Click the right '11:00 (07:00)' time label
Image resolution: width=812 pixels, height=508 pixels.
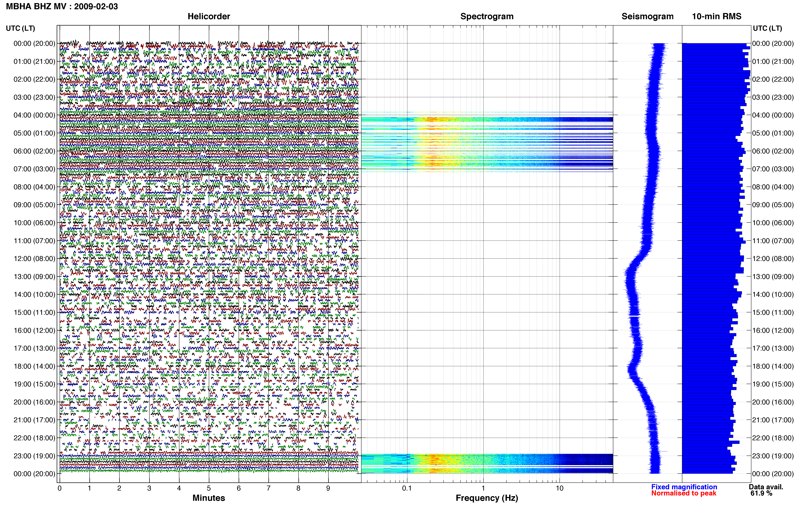773,241
